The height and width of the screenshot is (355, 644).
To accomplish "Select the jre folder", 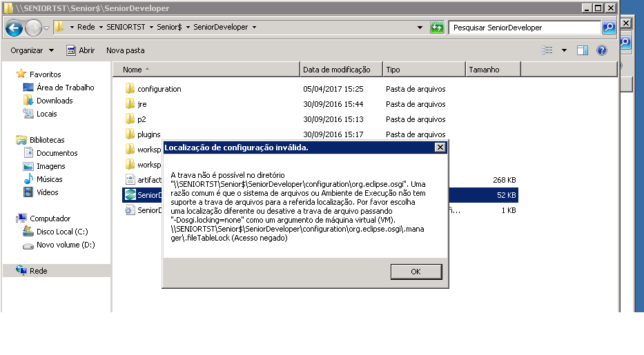I will pos(142,104).
